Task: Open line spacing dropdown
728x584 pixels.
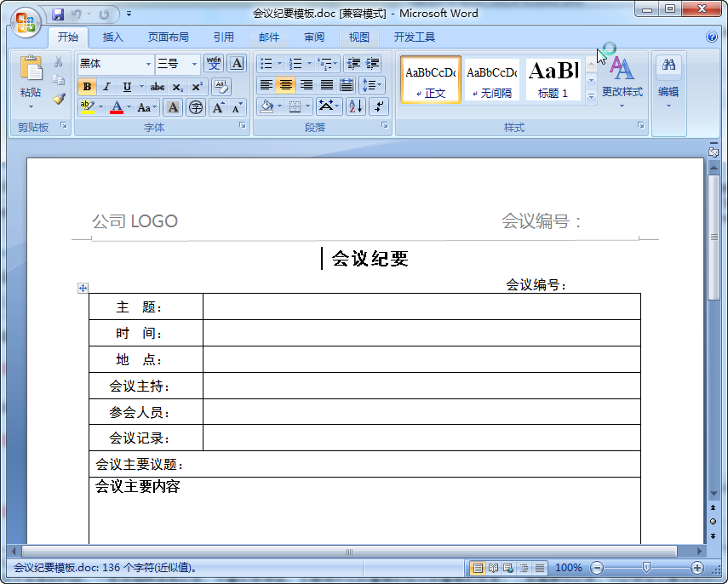Action: tap(372, 85)
